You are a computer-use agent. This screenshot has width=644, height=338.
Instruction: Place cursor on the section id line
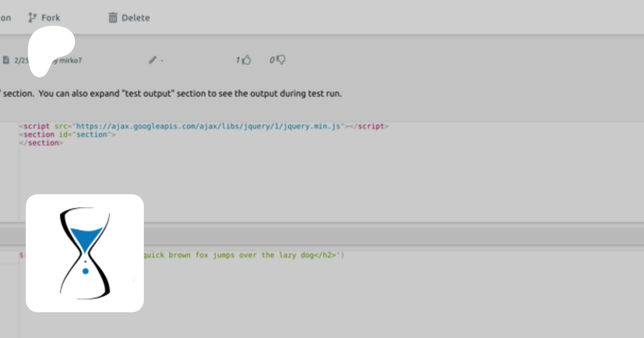[68, 135]
